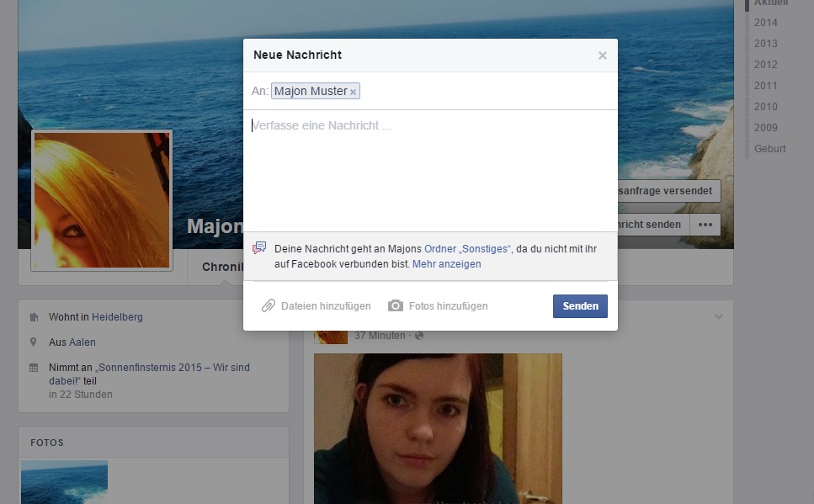This screenshot has height=504, width=814.
Task: Open the posted portrait photo
Action: point(438,428)
